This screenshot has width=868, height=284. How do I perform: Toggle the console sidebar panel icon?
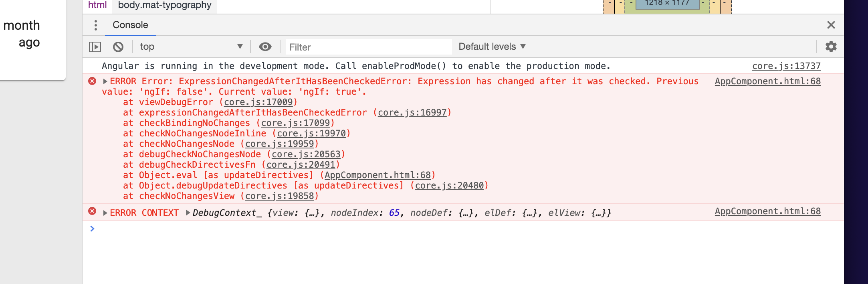pyautogui.click(x=95, y=47)
